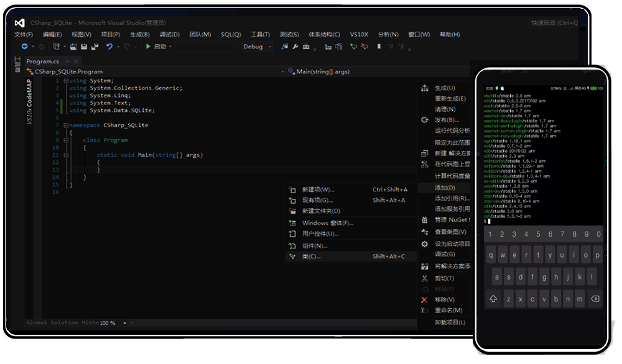Save the current file with the disk icon
Viewport: 622px width, 364px height.
tap(84, 47)
